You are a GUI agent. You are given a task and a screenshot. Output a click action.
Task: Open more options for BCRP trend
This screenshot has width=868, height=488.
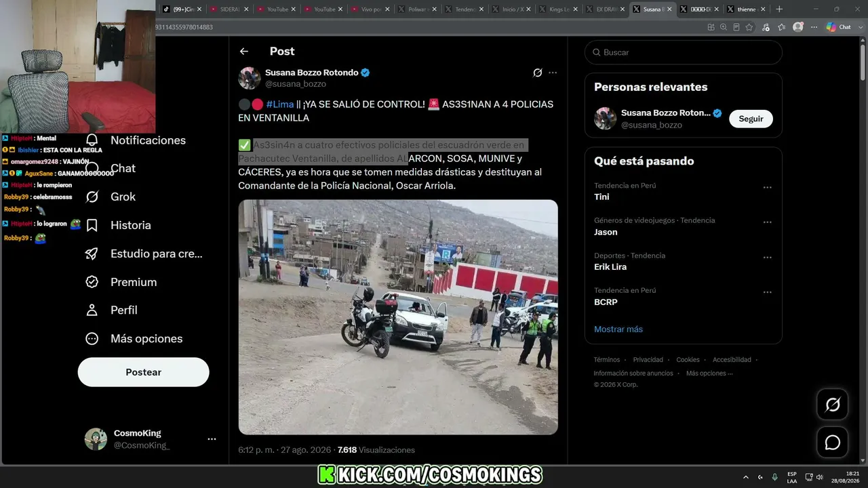(767, 292)
